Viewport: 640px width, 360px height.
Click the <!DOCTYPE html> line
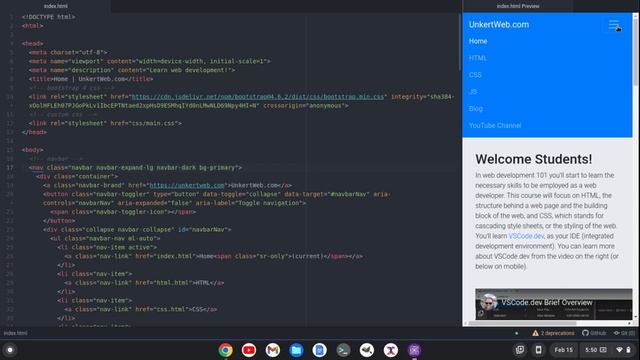pyautogui.click(x=49, y=17)
